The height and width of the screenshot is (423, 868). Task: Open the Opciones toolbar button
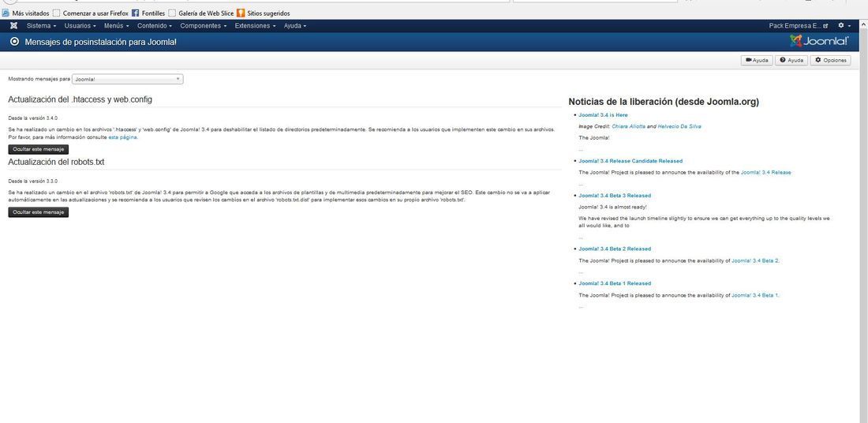(x=830, y=60)
